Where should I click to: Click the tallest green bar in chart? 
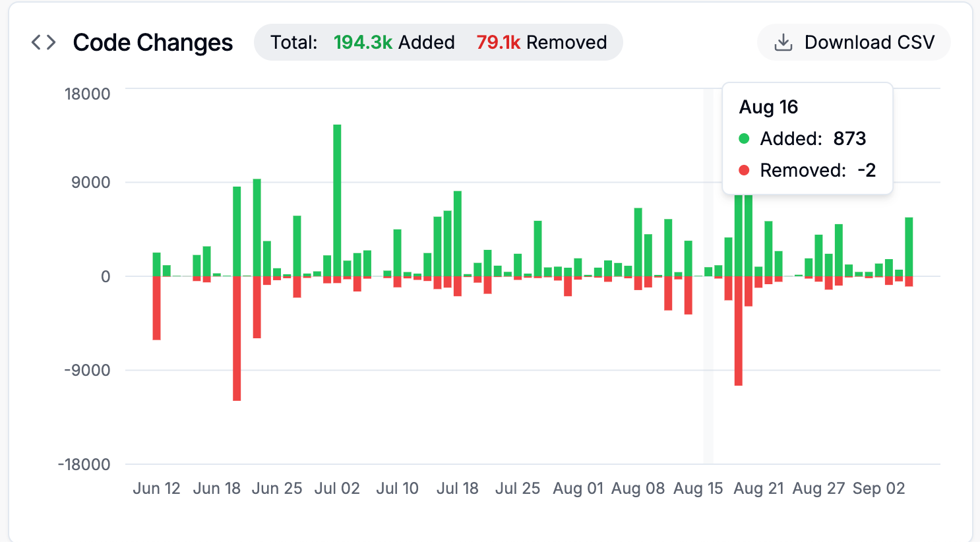(337, 198)
